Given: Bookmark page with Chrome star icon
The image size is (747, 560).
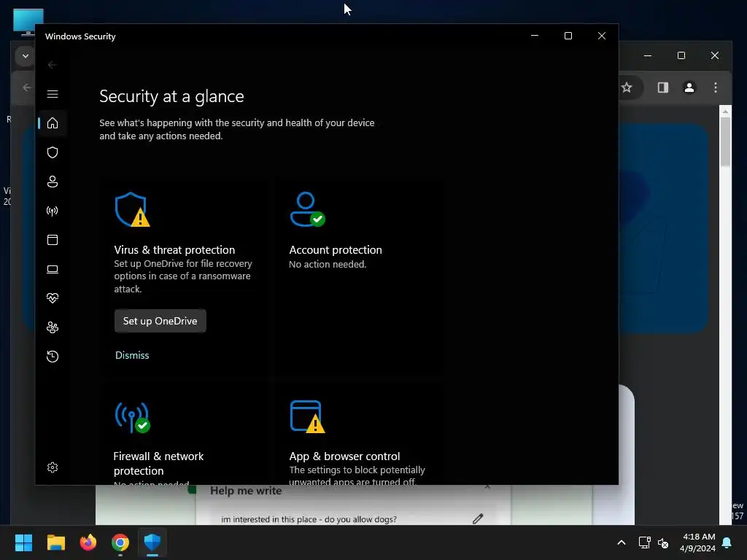Looking at the screenshot, I should click(627, 87).
